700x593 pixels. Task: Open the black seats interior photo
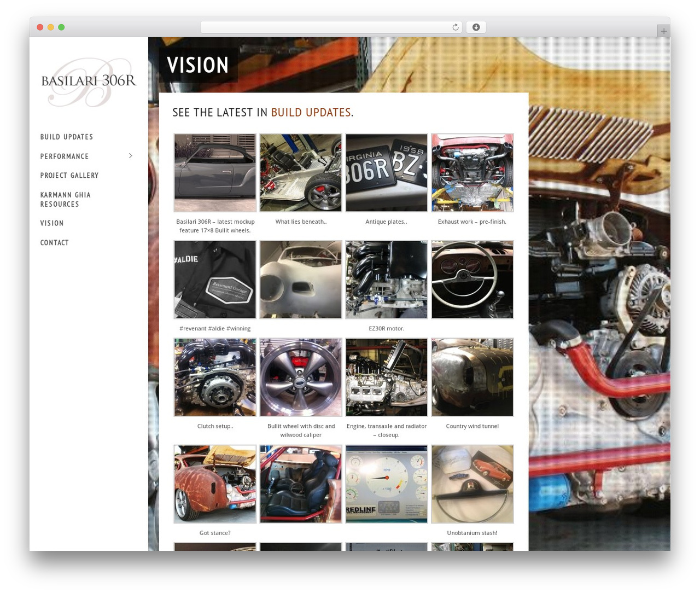[301, 484]
